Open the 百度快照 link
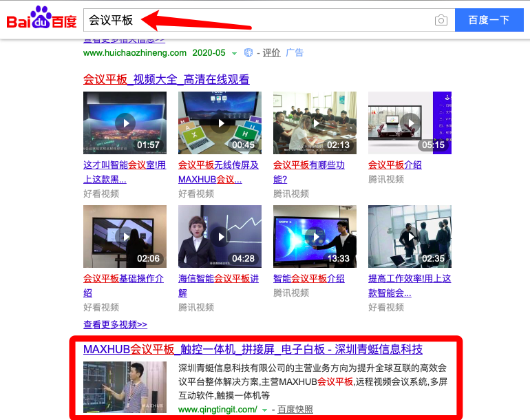Screen dimensions: 530x420 (x=295, y=410)
